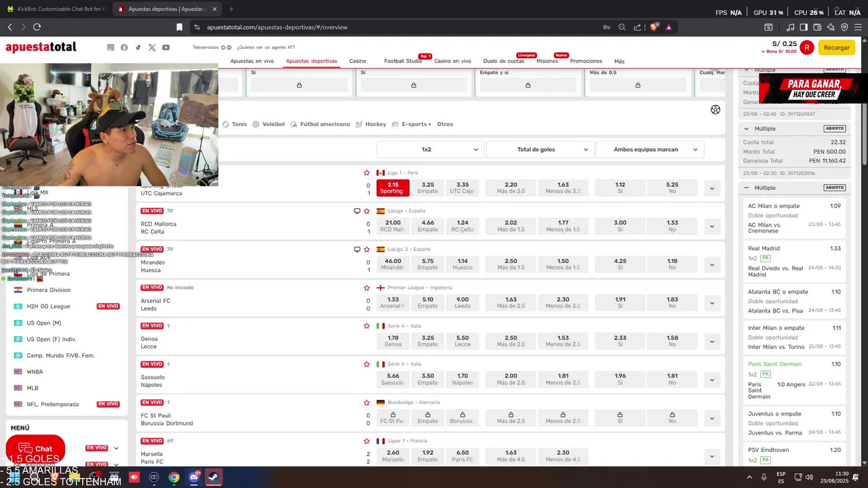The image size is (868, 488).
Task: Open the TikTok icon in the header
Action: [138, 47]
